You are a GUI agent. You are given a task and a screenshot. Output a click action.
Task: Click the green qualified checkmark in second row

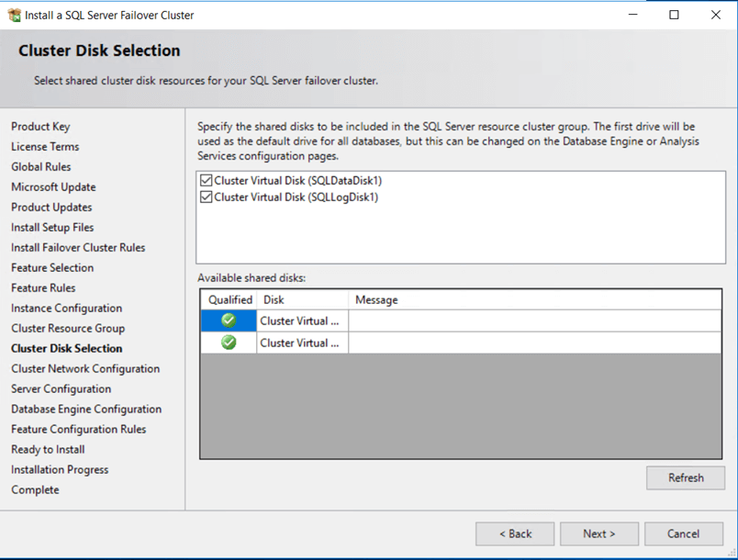click(x=229, y=342)
